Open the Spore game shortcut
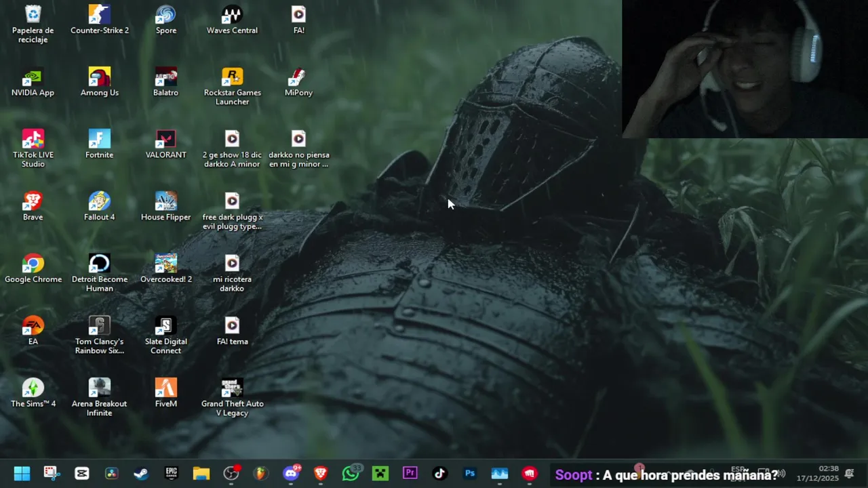Viewport: 868px width, 488px height. [165, 19]
